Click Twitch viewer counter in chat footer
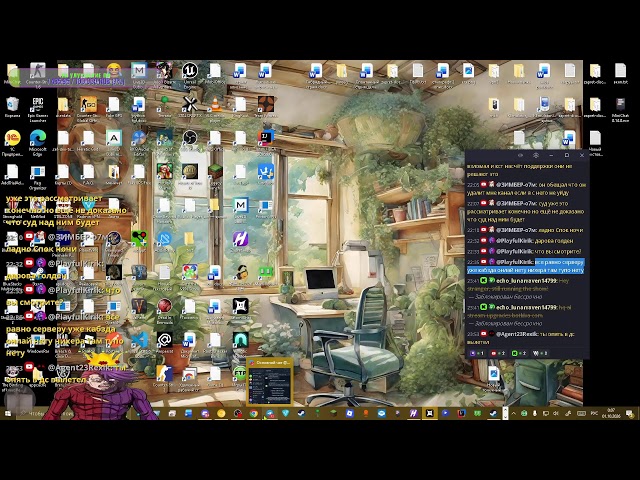The image size is (640, 480). [x=477, y=353]
